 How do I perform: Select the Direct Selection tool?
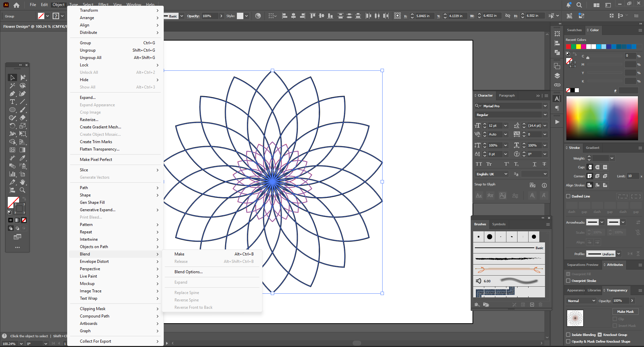[x=22, y=77]
